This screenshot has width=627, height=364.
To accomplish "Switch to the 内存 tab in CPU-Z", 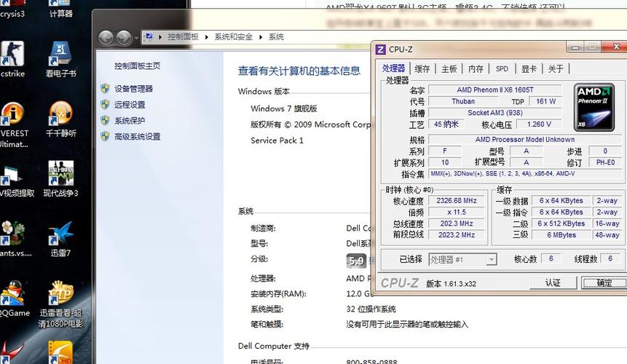I will pos(476,68).
